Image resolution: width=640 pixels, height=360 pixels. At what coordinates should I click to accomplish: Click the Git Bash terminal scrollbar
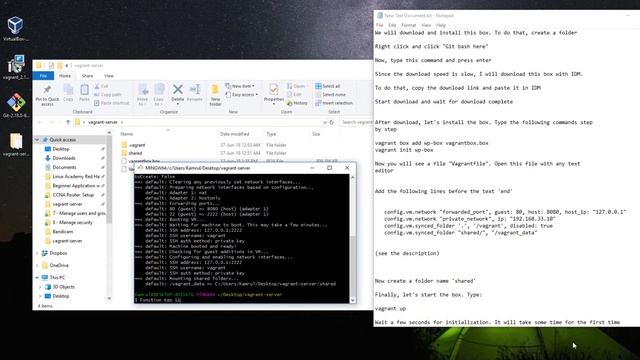(x=353, y=238)
